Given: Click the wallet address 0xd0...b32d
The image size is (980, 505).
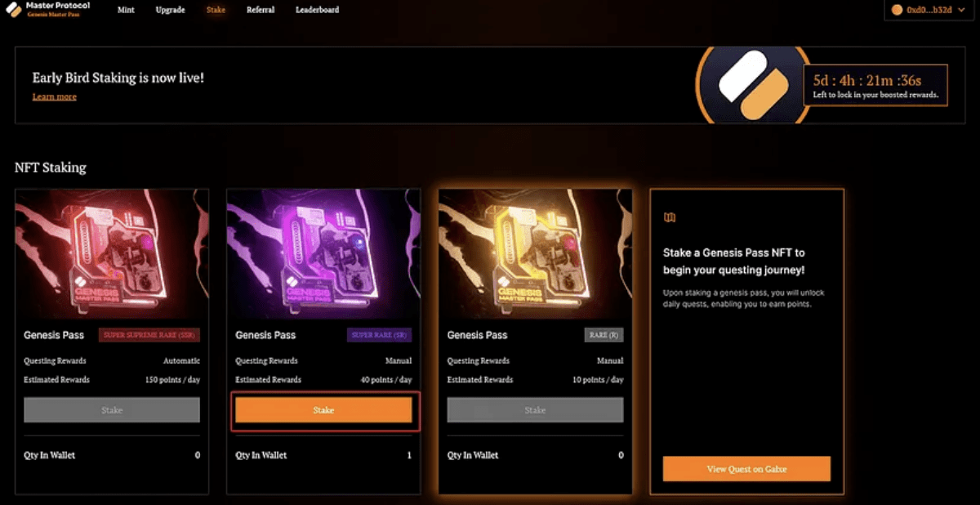Looking at the screenshot, I should (x=929, y=11).
